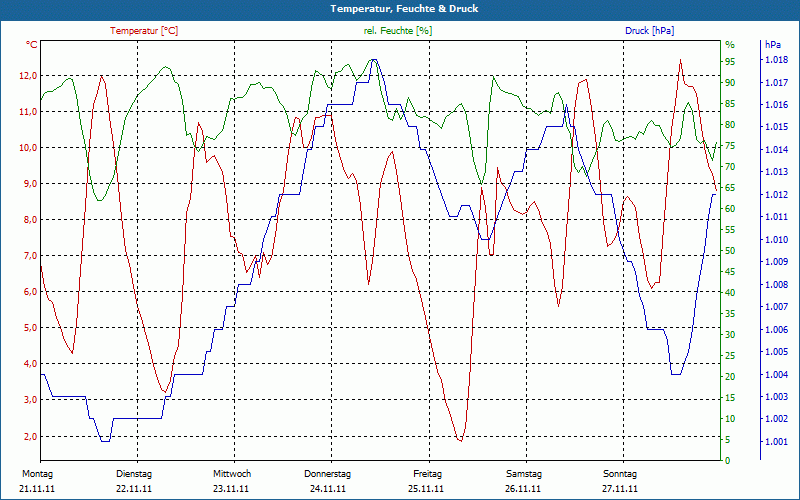
Task: Click the '1.010' pressure axis tick
Action: point(777,240)
